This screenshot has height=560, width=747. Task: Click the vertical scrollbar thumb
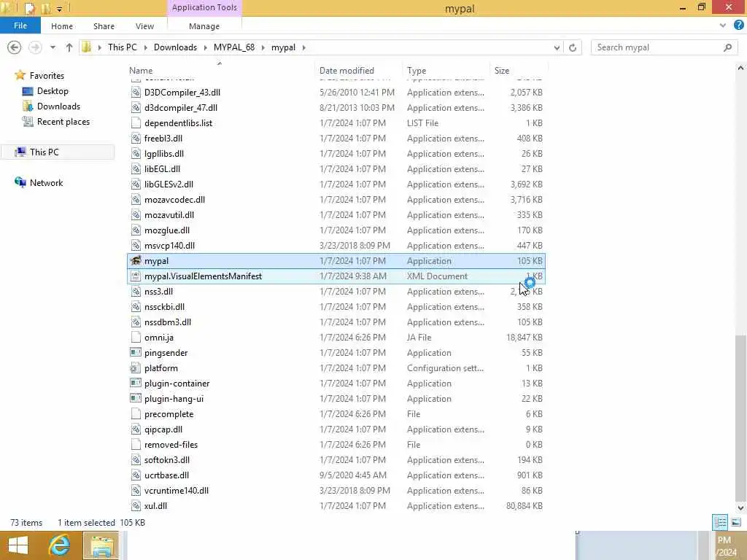tap(740, 418)
